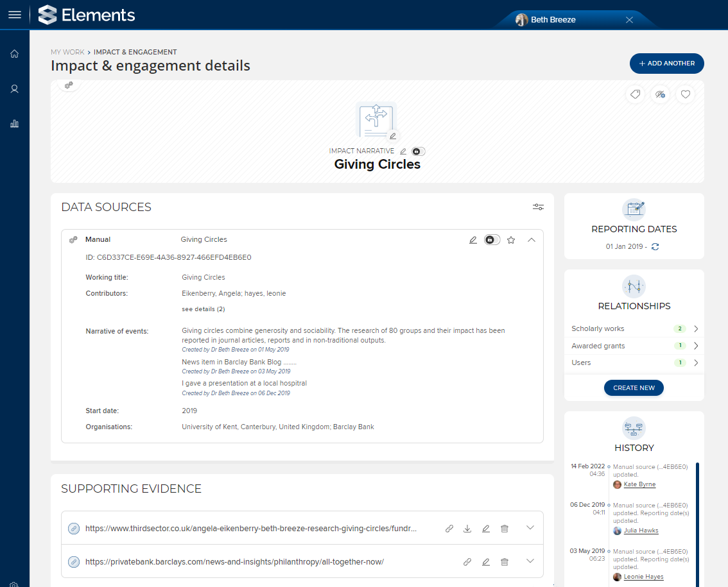Open the privatebank.barclays.com evidence URL
The image size is (728, 587).
pyautogui.click(x=234, y=562)
